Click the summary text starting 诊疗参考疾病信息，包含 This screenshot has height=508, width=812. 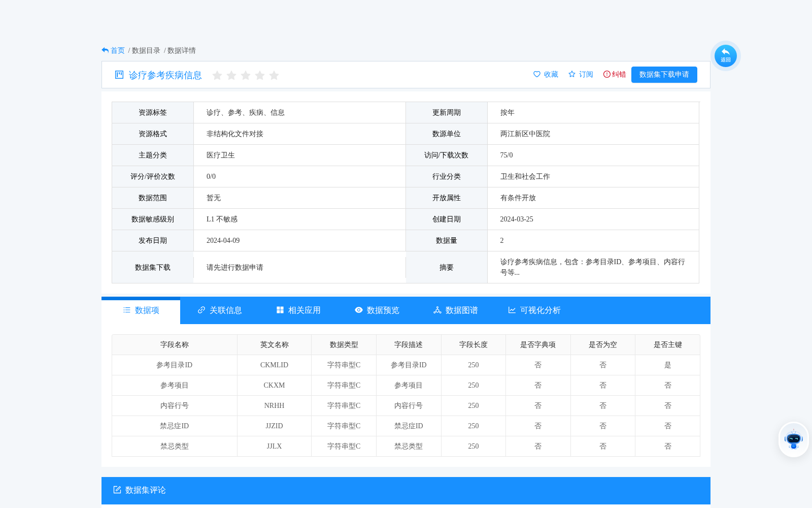[x=592, y=267]
